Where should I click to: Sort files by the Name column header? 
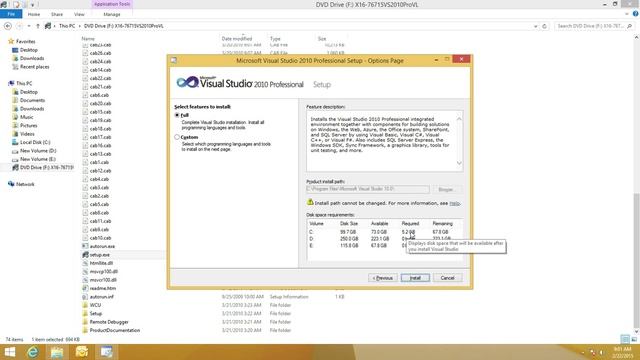pos(88,39)
